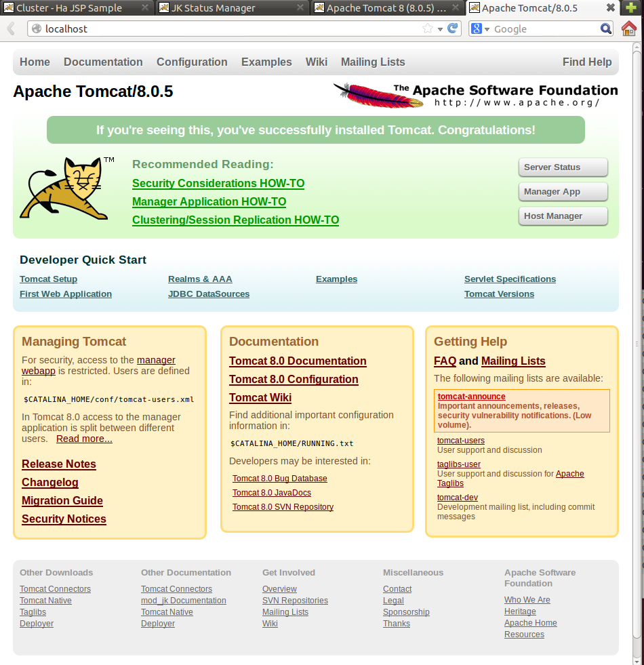Click Wiki in the navigation bar
Screen dimensions: 644x665
(x=317, y=62)
